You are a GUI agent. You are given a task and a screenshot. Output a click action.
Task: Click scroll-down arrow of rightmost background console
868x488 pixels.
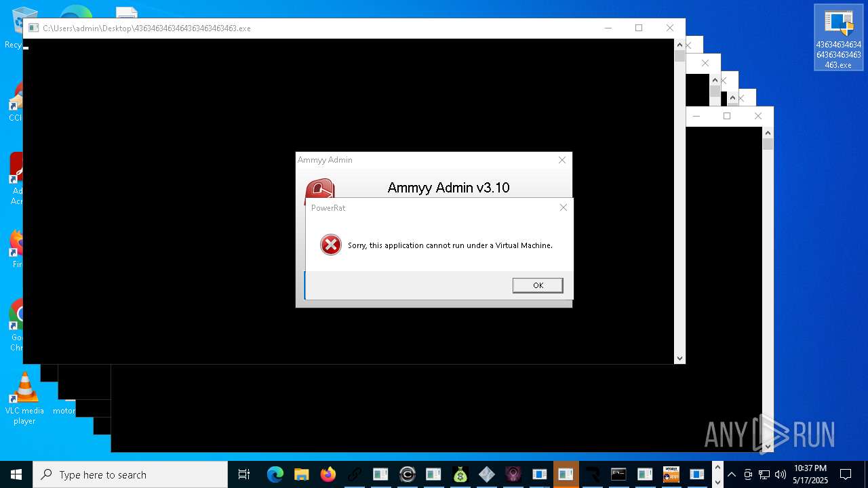(768, 446)
